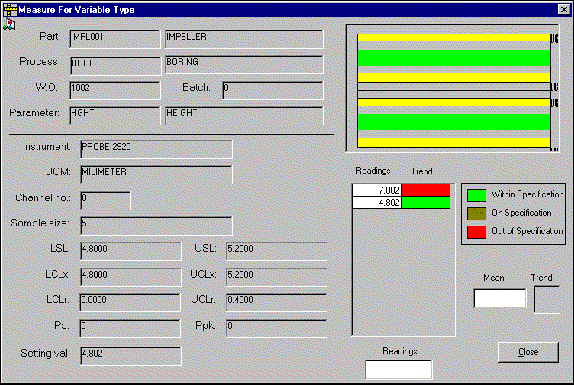
Task: Click the green Within Specification legend swatch
Action: click(477, 195)
